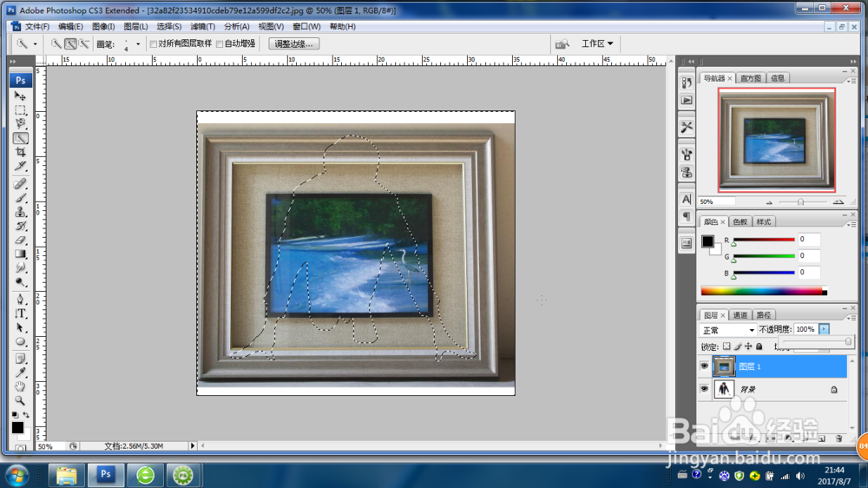Enable 自动增强 checkbox
The width and height of the screenshot is (868, 488).
[220, 43]
